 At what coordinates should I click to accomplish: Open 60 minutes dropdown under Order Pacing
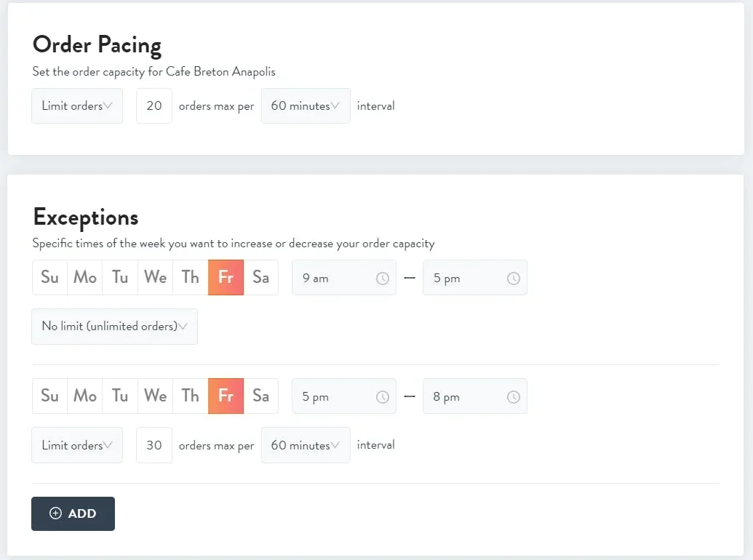(x=306, y=106)
